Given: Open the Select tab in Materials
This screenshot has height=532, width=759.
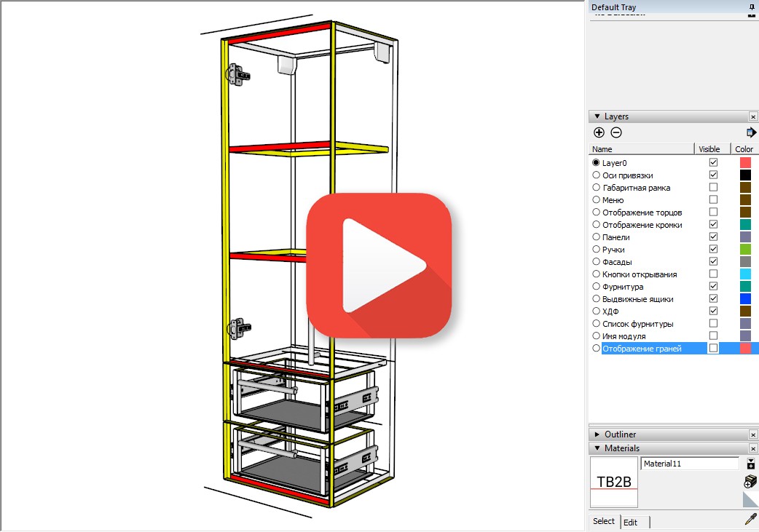Looking at the screenshot, I should [x=604, y=521].
